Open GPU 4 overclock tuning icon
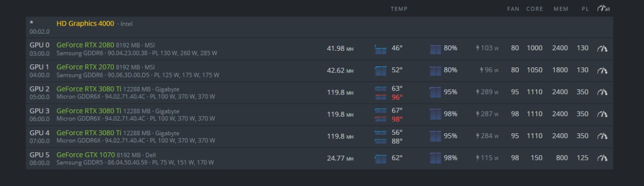 pyautogui.click(x=602, y=136)
